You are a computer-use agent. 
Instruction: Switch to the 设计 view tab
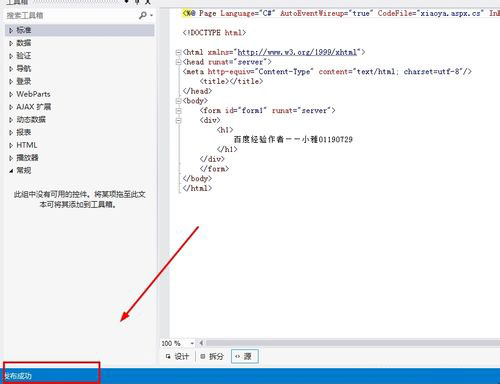pos(177,356)
